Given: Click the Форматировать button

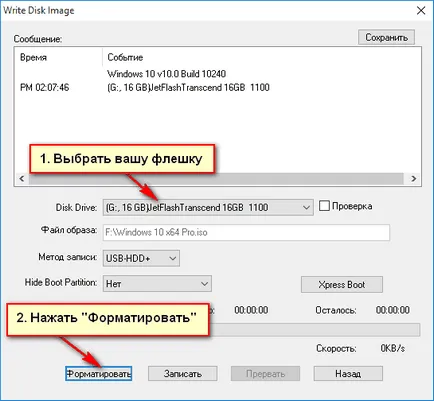Looking at the screenshot, I should pos(99,374).
